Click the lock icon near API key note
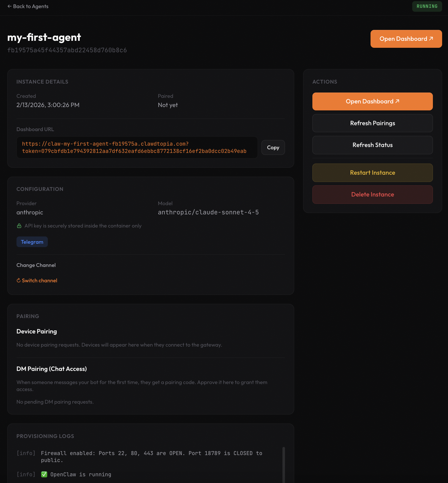Viewport: 448px width, 483px height. [19, 226]
